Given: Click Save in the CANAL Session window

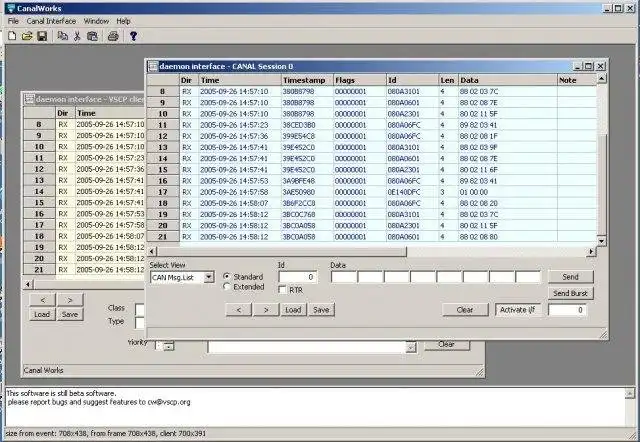Looking at the screenshot, I should (x=321, y=310).
